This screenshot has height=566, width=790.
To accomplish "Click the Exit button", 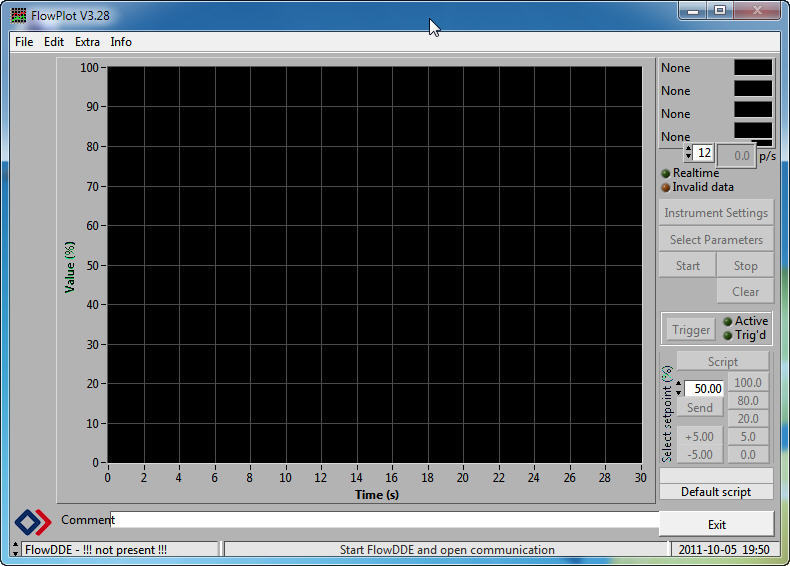I will point(716,525).
